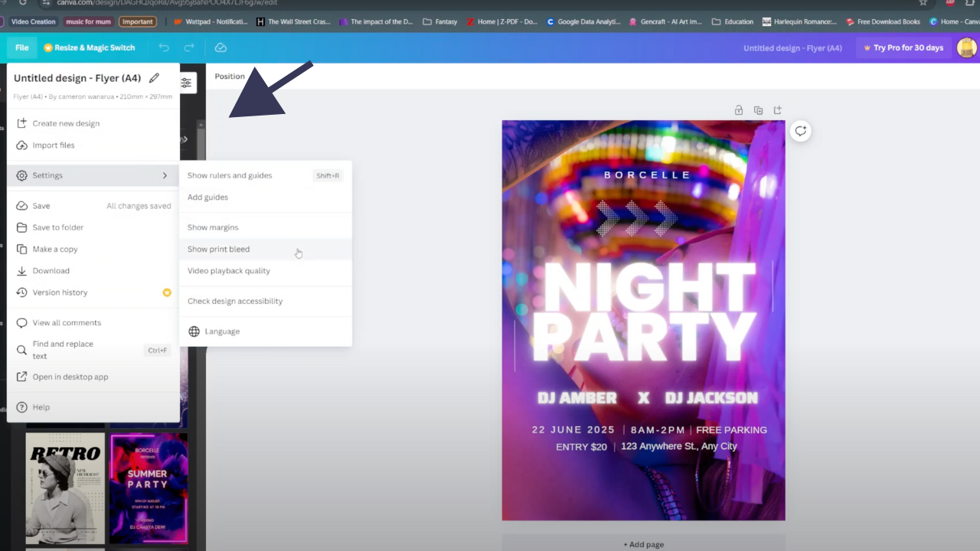Open Google Data Analytics bookmark
This screenshot has width=980, height=551.
click(x=583, y=21)
